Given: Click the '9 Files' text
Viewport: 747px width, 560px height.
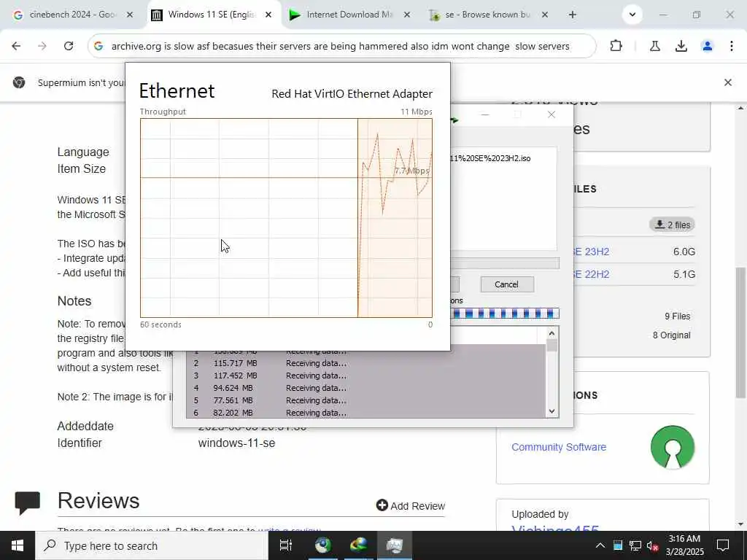Looking at the screenshot, I should tap(678, 316).
